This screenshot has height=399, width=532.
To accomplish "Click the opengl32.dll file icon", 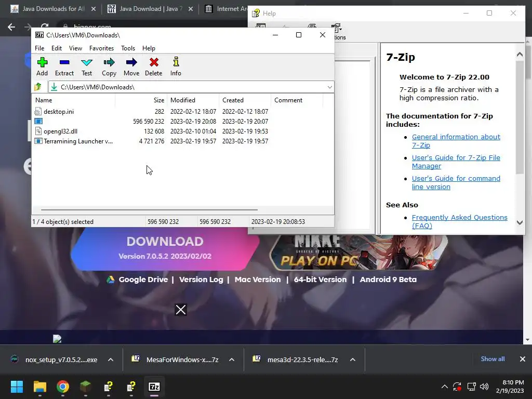I will (38, 131).
